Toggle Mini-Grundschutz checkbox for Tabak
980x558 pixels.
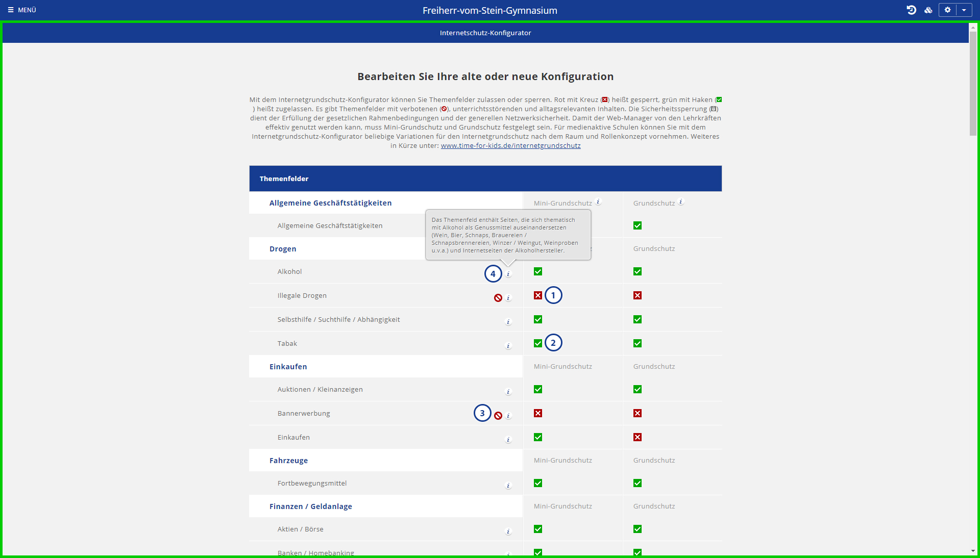[538, 343]
